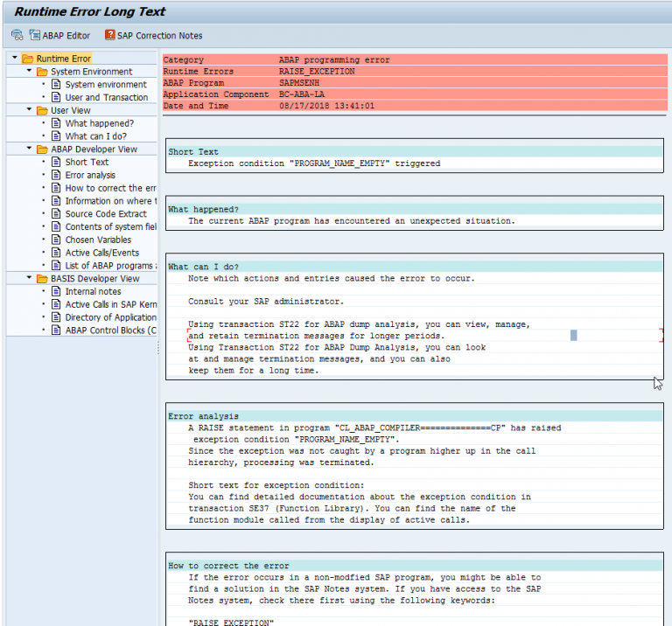672x626 pixels.
Task: Collapse the User View folder arrow
Action: [x=30, y=110]
